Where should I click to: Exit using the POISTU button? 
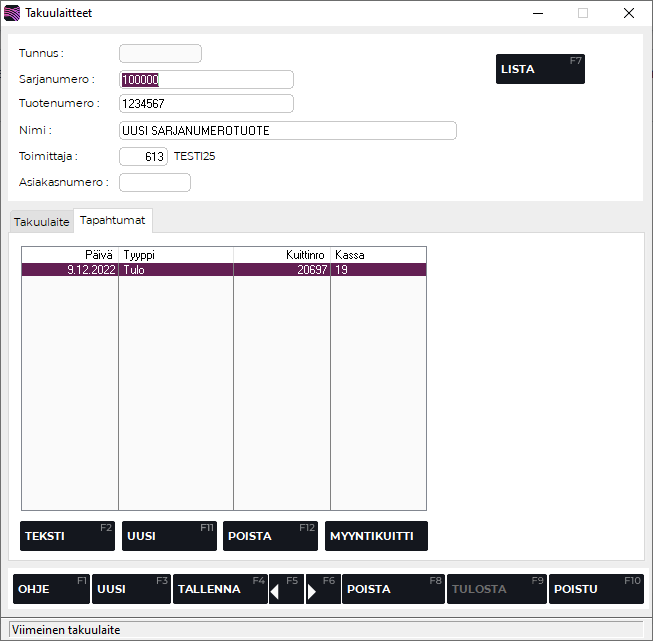tap(596, 589)
